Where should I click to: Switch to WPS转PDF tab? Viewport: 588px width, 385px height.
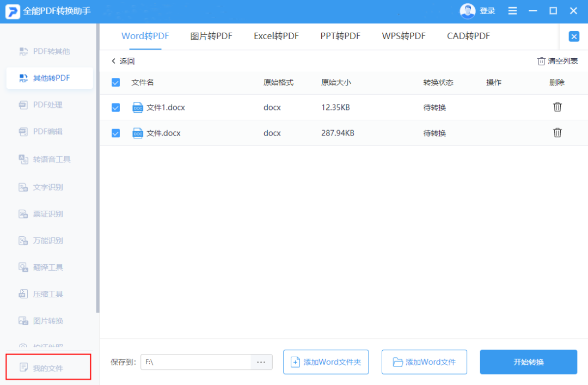click(403, 36)
